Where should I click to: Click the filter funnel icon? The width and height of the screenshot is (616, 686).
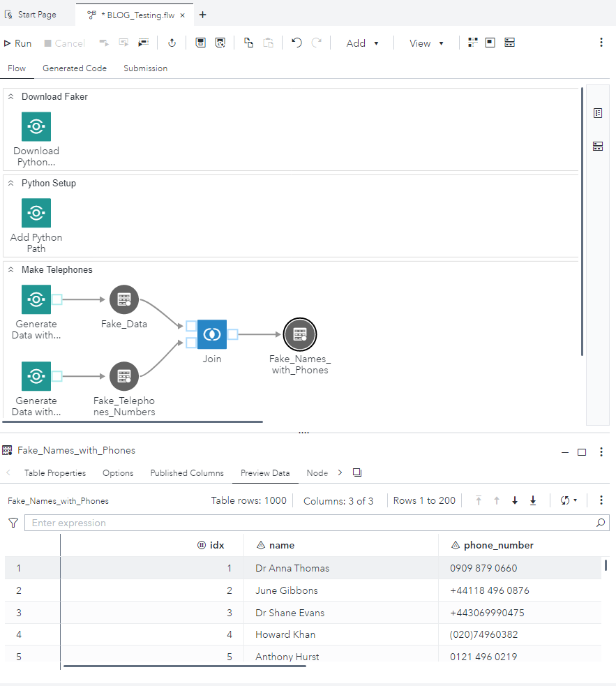coord(13,523)
